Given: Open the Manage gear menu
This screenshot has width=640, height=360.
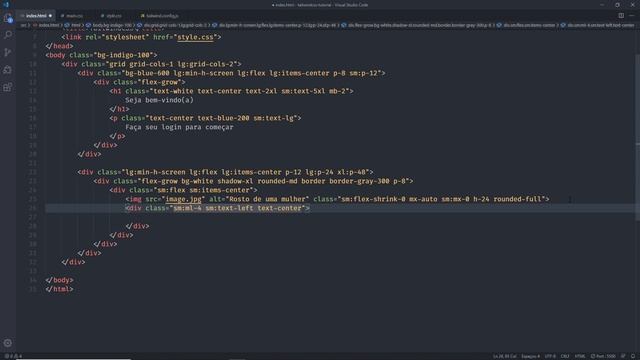Looking at the screenshot, I should tap(8, 343).
